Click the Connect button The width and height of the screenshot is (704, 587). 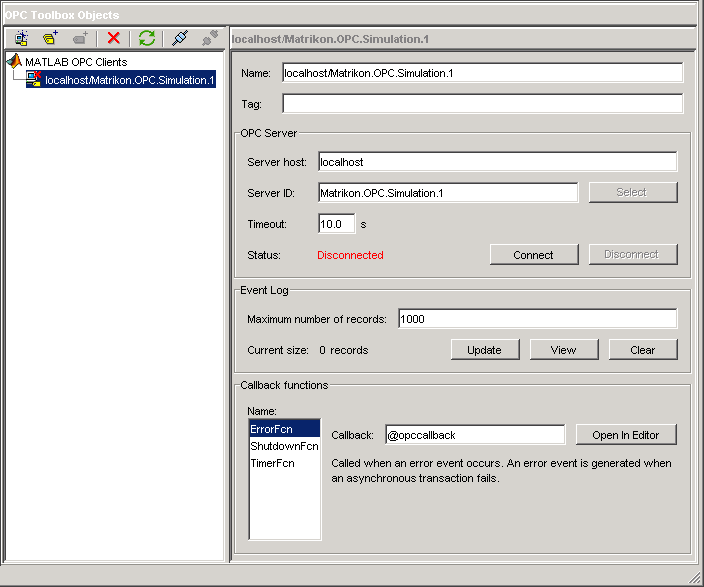pos(534,255)
